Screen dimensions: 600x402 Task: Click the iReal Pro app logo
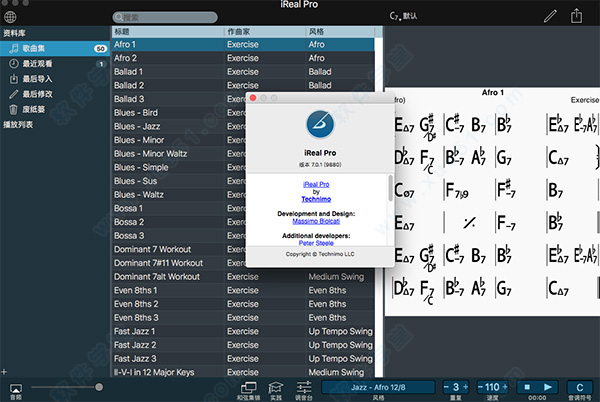pos(320,124)
